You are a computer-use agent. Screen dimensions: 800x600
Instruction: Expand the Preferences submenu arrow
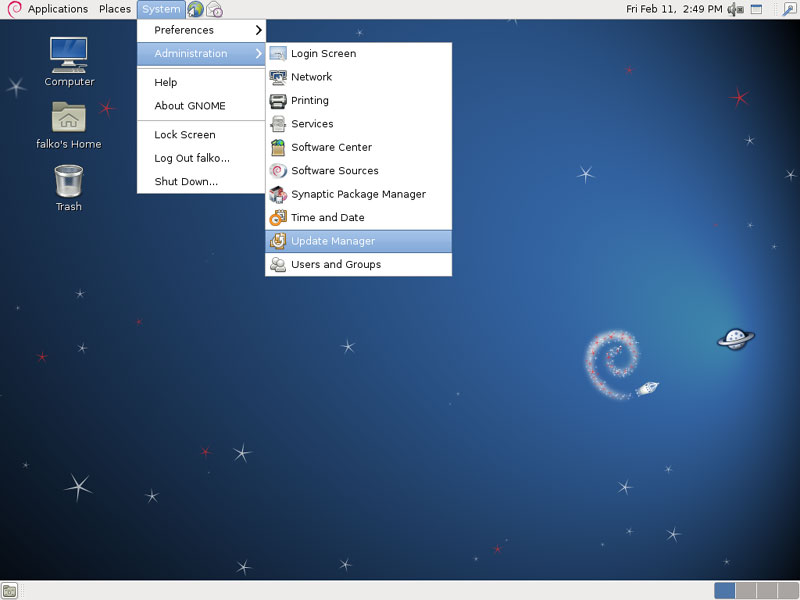259,30
